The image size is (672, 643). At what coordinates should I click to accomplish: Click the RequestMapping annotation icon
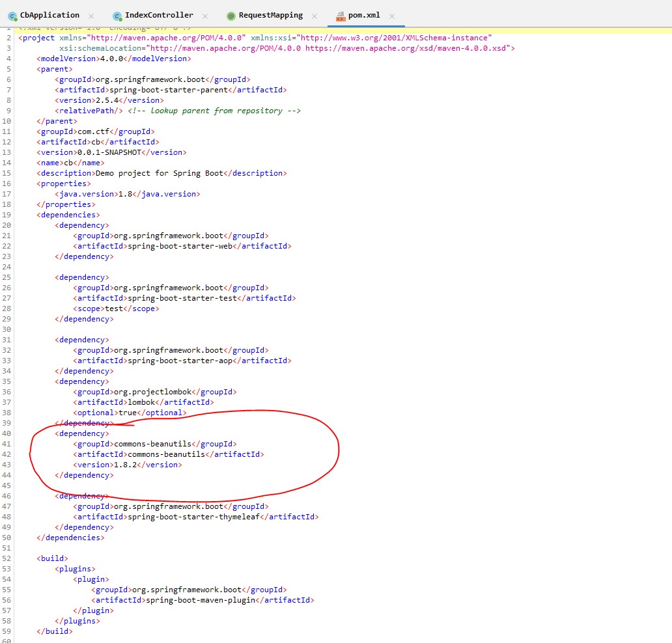231,16
